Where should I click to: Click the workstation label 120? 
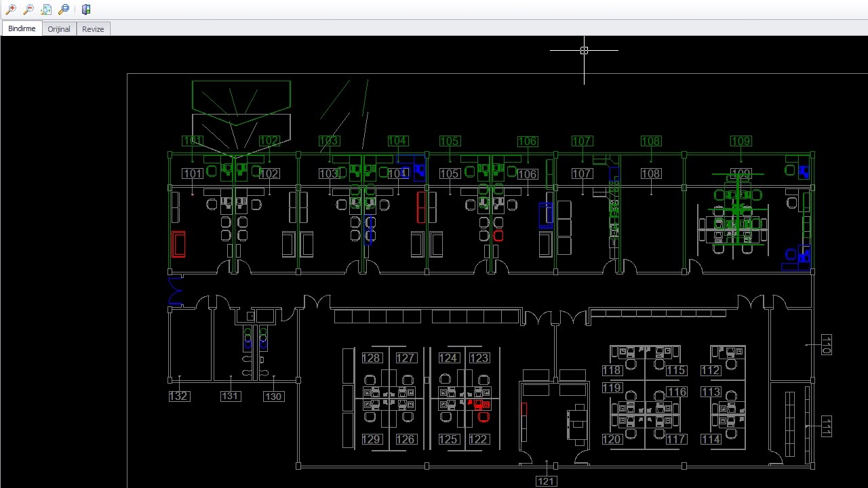[x=612, y=439]
